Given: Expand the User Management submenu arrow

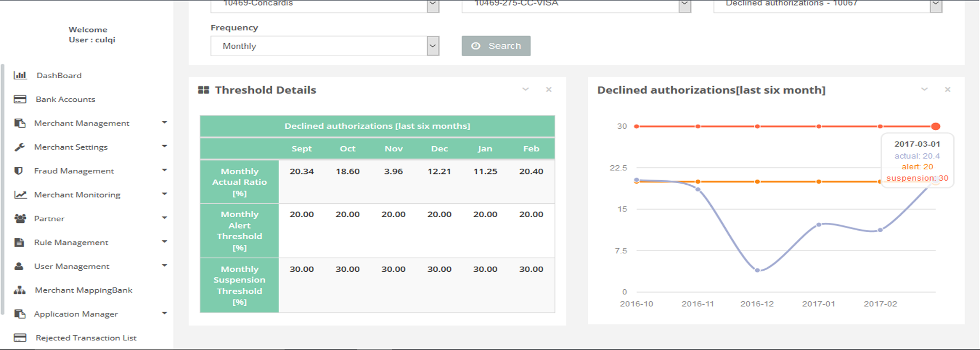Looking at the screenshot, I should tap(164, 266).
